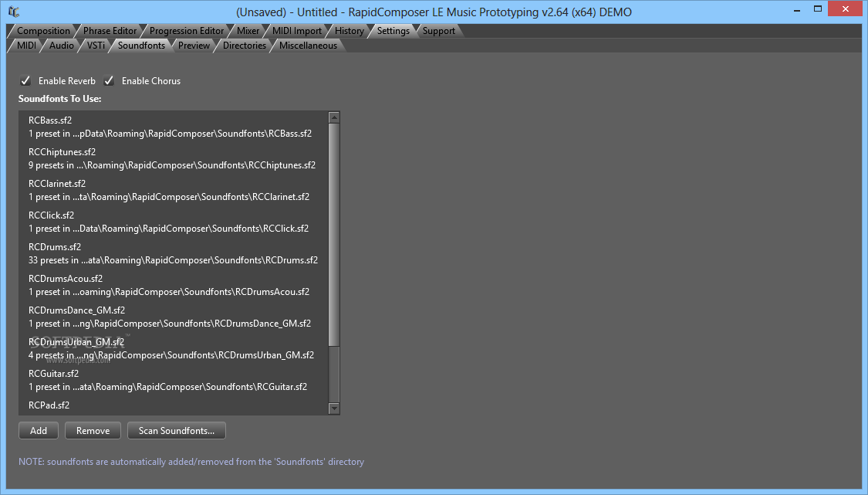Switch to the MIDI settings subtab
The height and width of the screenshot is (495, 868).
(26, 46)
